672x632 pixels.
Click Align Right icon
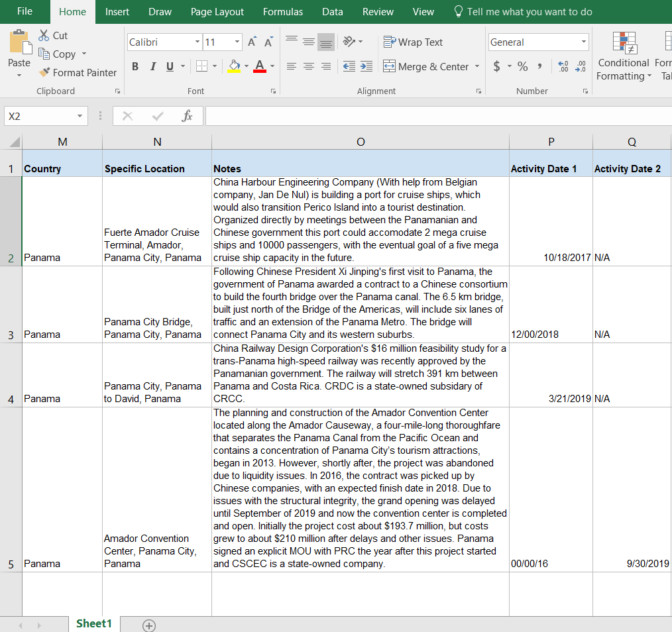coord(326,66)
